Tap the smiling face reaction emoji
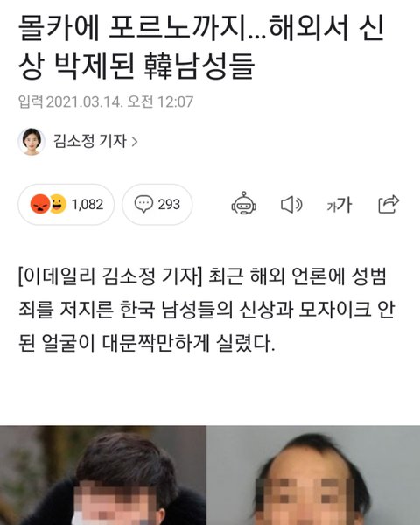This screenshot has height=525, width=420. (x=58, y=204)
